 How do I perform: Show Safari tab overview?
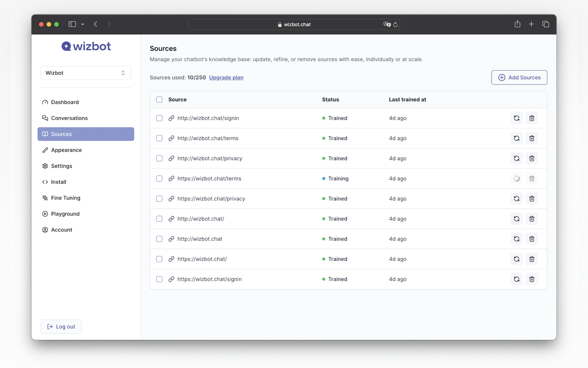tap(545, 24)
